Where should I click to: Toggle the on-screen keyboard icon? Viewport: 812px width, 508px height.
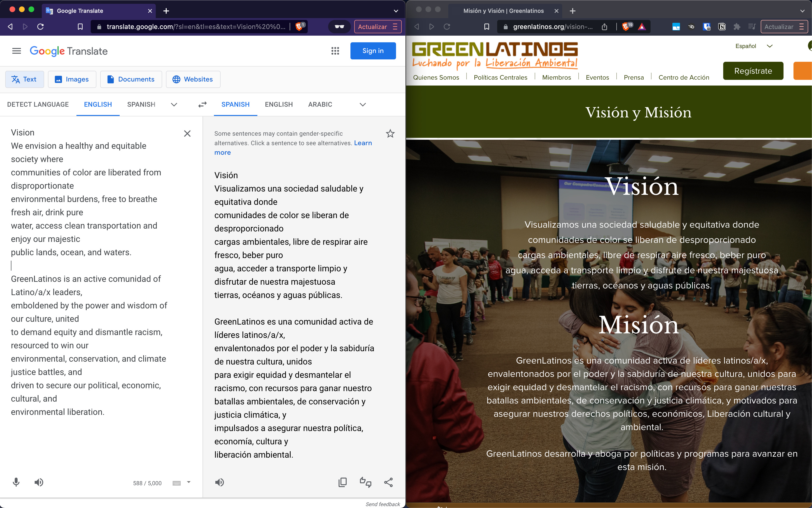coord(177,483)
